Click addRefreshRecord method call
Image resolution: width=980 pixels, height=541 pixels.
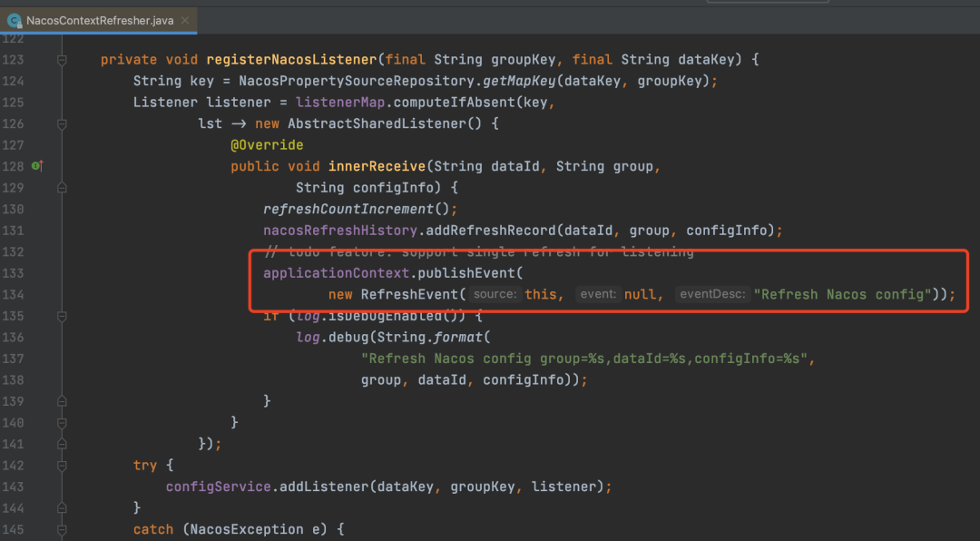click(x=491, y=231)
